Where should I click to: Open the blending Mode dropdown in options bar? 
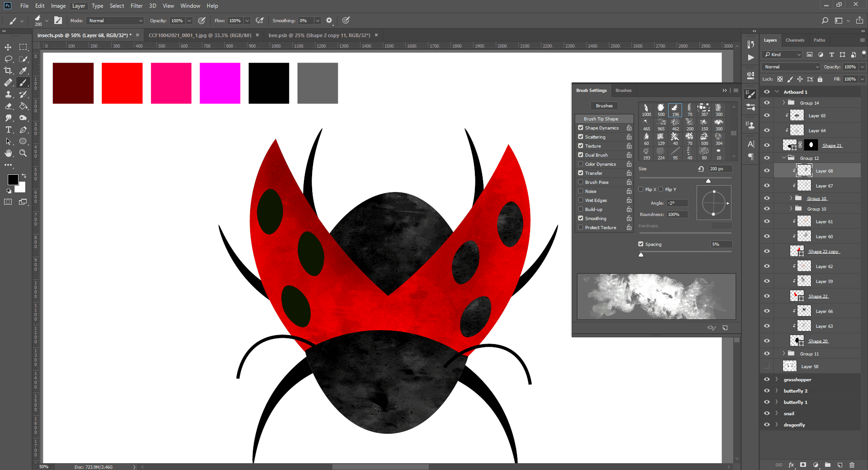(x=115, y=20)
